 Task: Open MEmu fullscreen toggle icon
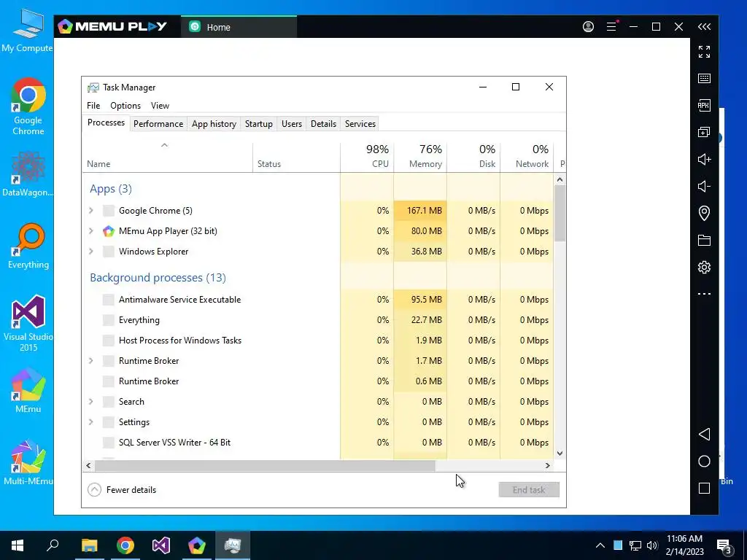(704, 52)
